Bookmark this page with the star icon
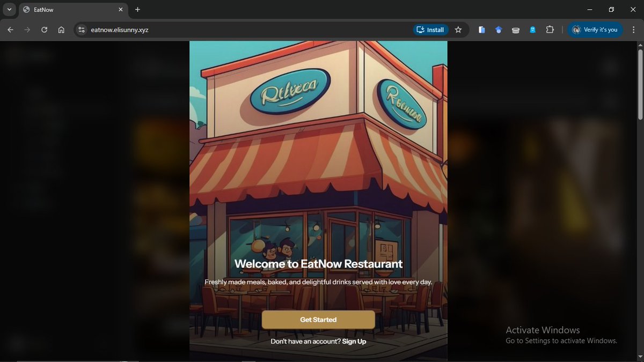The width and height of the screenshot is (644, 362). click(458, 30)
